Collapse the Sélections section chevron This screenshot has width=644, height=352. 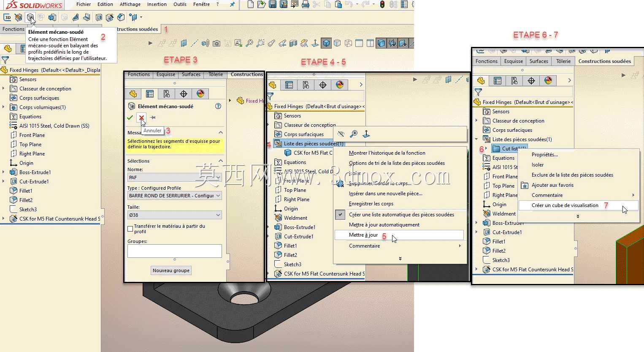(221, 161)
